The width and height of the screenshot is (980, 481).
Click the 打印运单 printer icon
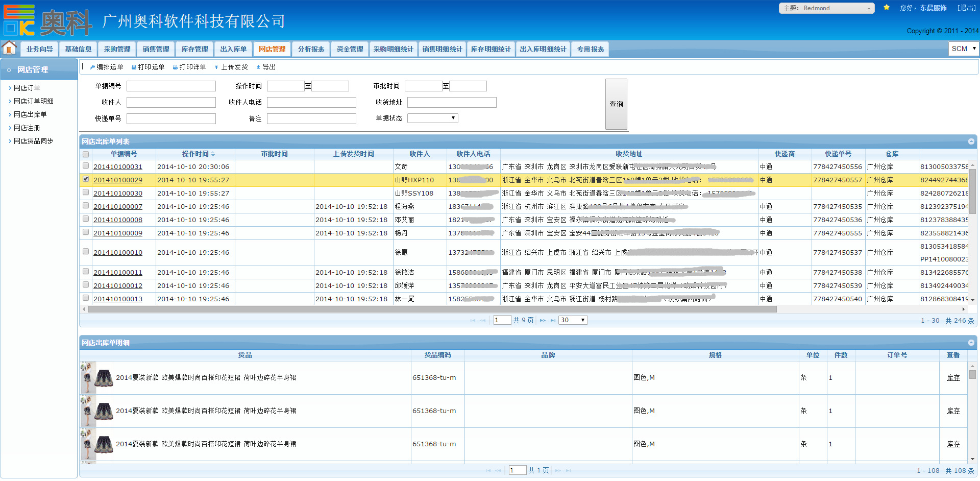[134, 67]
